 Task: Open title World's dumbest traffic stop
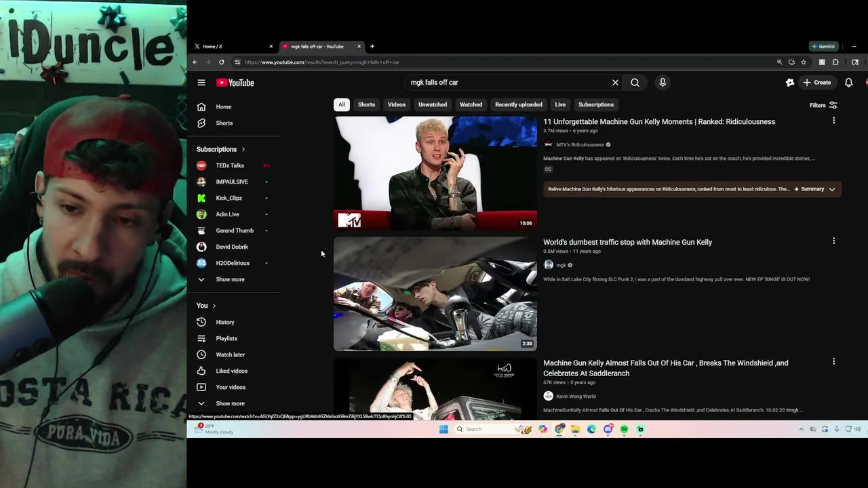(628, 242)
